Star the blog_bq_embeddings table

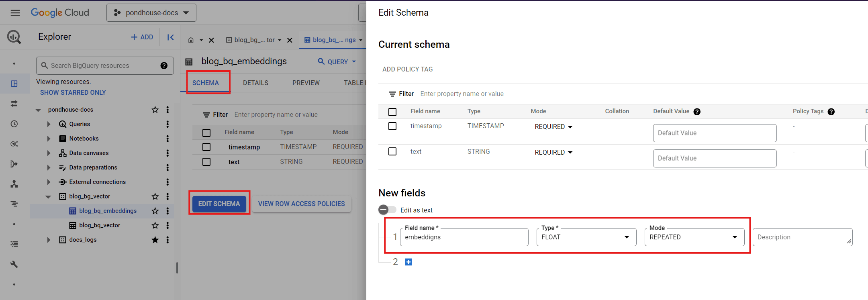(155, 211)
